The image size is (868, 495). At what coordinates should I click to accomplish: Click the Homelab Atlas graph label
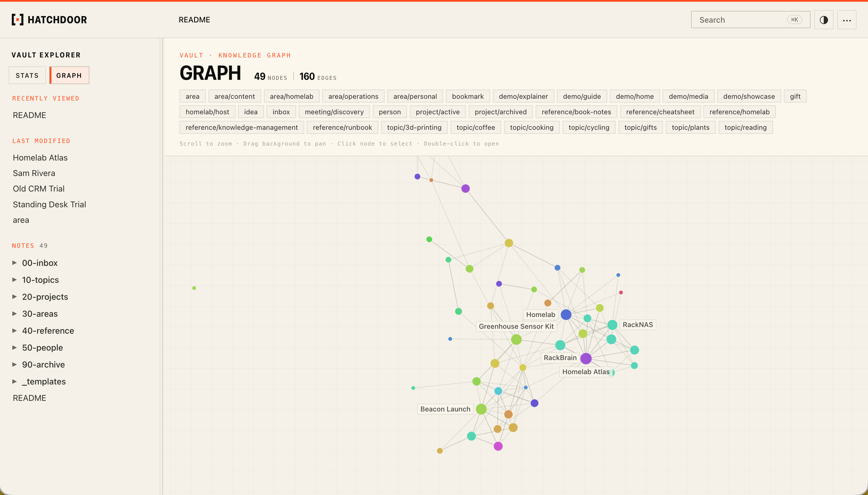tap(585, 372)
